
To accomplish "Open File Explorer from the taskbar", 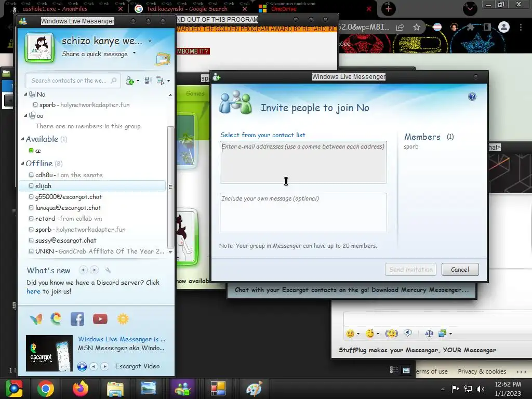I will [115, 389].
